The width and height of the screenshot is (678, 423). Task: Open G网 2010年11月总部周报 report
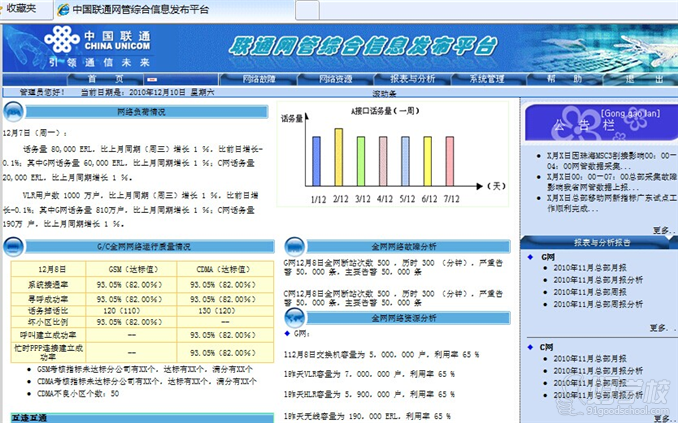tap(590, 292)
